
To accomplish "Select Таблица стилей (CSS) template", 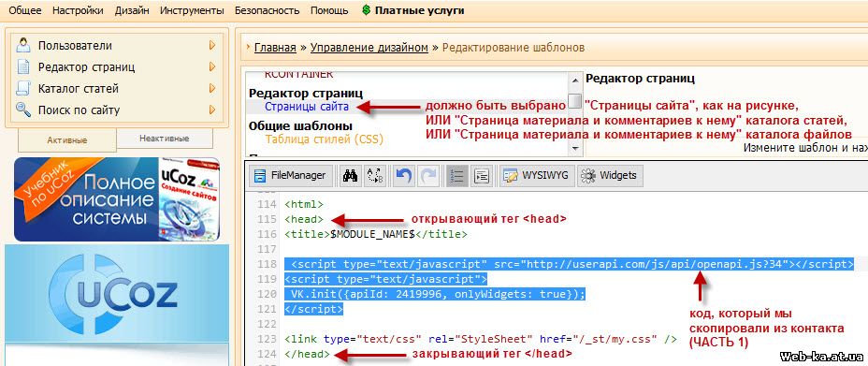I will tap(324, 139).
